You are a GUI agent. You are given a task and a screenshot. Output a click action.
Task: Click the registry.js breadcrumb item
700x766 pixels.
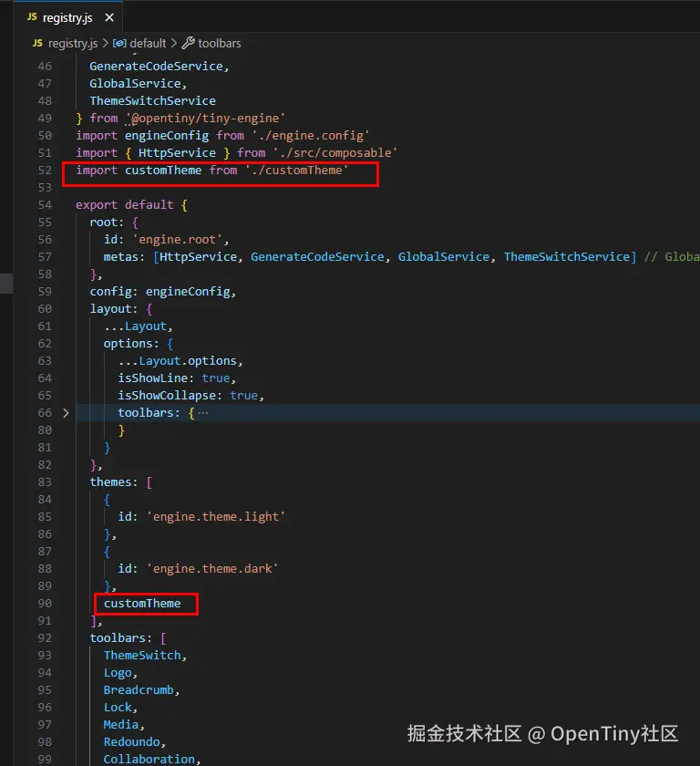[73, 44]
